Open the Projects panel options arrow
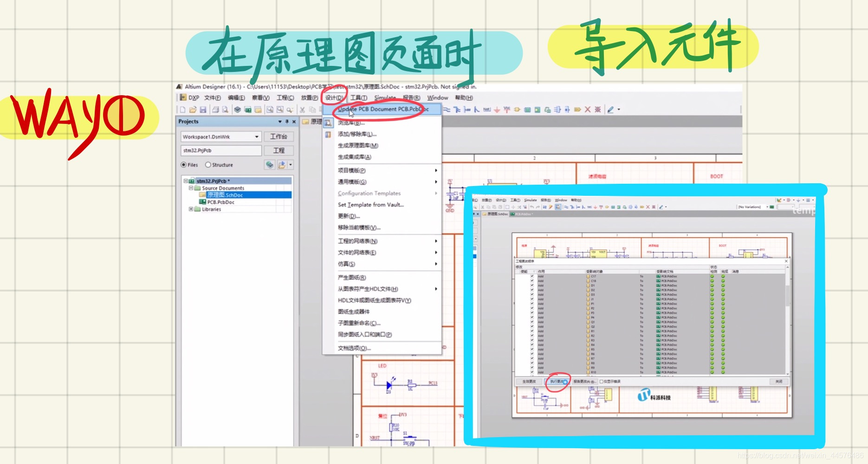 click(x=280, y=122)
